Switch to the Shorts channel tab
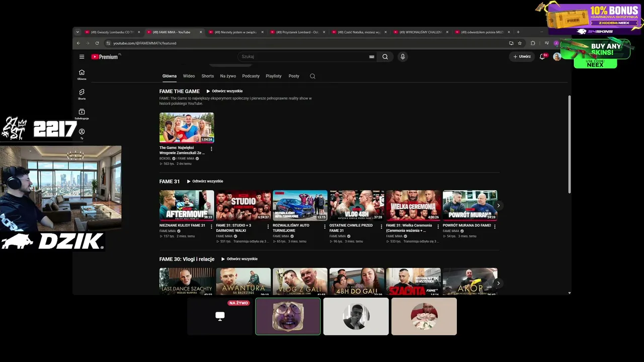Screen dimensions: 644x362 (208, 76)
